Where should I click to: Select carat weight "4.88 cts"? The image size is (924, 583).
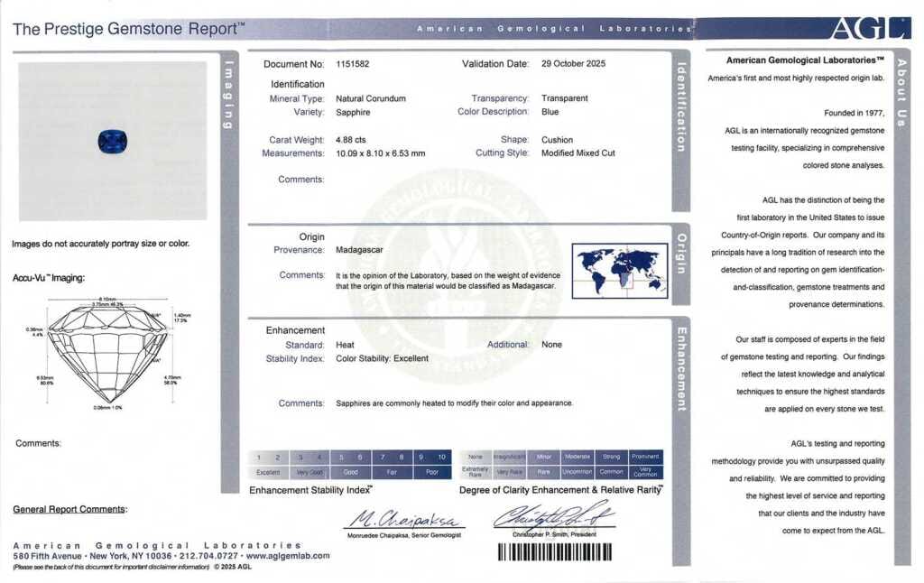(351, 140)
